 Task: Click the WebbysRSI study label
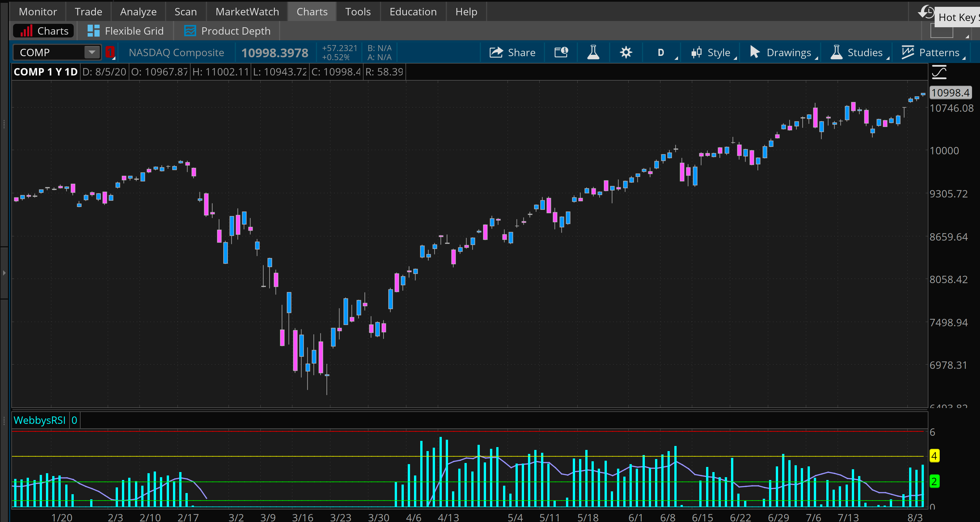click(x=40, y=420)
